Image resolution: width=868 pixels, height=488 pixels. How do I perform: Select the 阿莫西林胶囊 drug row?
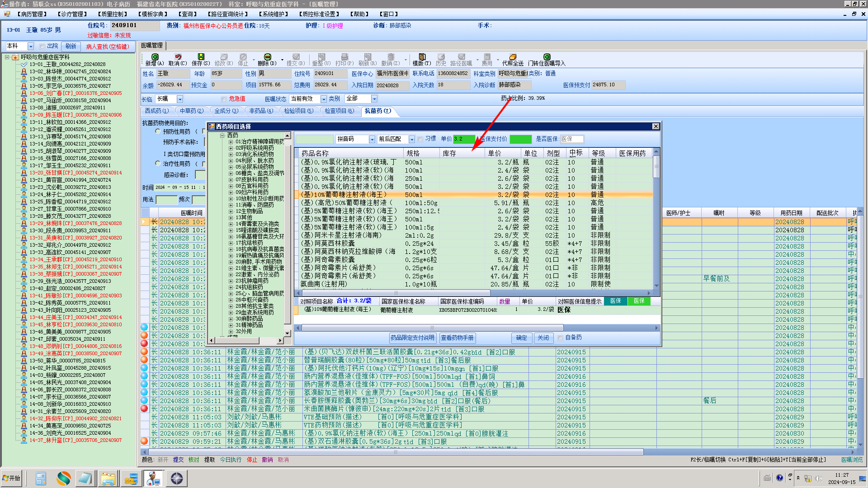click(x=335, y=244)
